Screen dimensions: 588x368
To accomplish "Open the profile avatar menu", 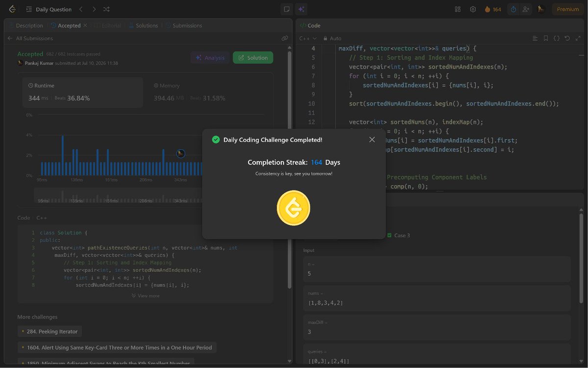I will [541, 9].
